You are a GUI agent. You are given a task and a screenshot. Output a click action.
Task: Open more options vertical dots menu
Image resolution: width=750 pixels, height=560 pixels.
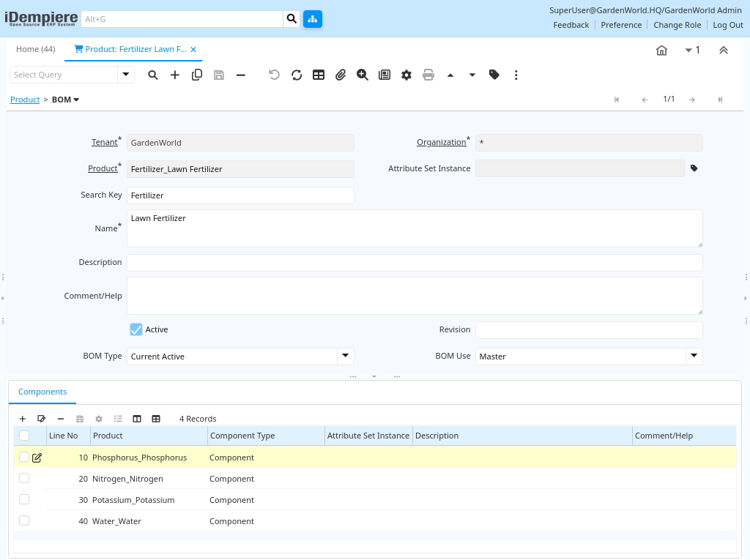point(516,75)
